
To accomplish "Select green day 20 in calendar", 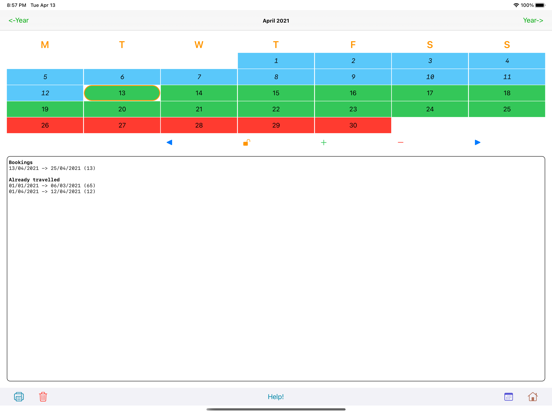I will 122,109.
